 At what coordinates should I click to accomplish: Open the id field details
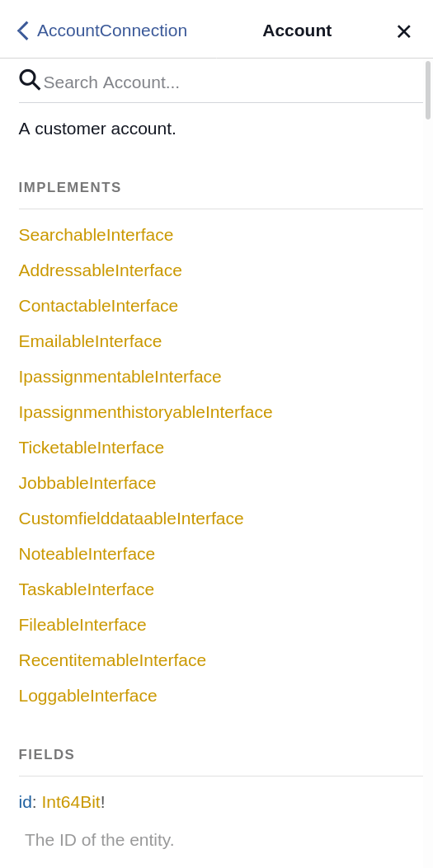tap(25, 801)
